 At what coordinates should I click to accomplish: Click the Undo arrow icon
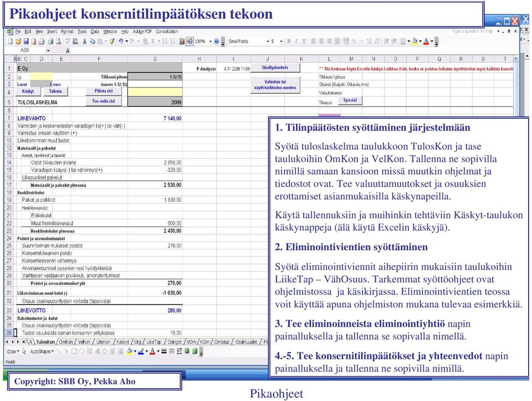coord(120,41)
